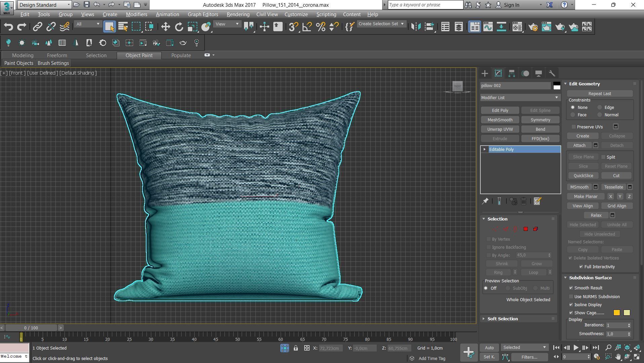The image size is (644, 363).
Task: Click the Redo arrow in main toolbar
Action: click(22, 27)
